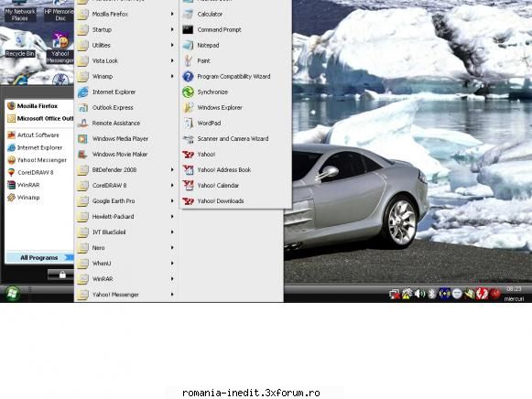Screen dimensions: 532x399
Task: Click the Nero folder icon
Action: pos(82,248)
